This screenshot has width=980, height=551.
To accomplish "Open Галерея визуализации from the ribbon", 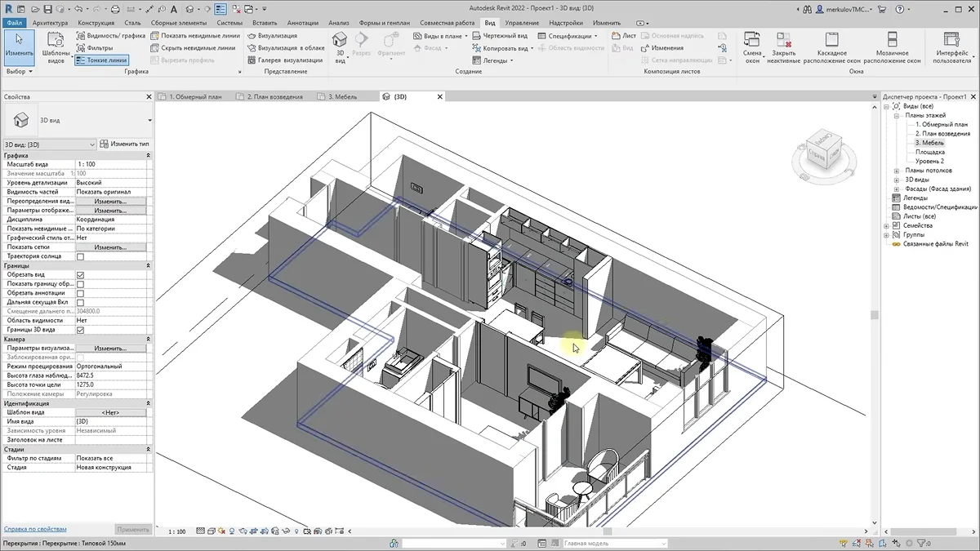I will pos(283,60).
